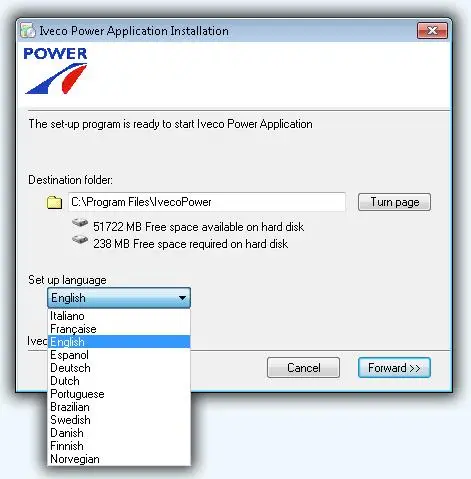Click the 'Set up language' label
The image size is (471, 479).
(67, 280)
